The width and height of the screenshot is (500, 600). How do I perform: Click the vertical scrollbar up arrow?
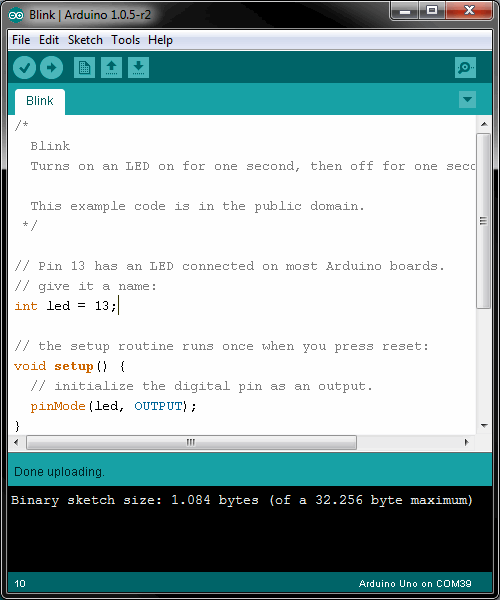[x=484, y=124]
